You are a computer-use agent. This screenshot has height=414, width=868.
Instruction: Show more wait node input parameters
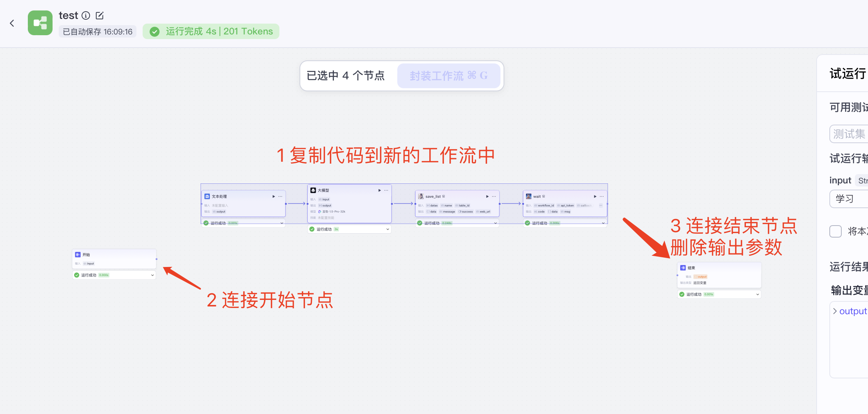601,205
